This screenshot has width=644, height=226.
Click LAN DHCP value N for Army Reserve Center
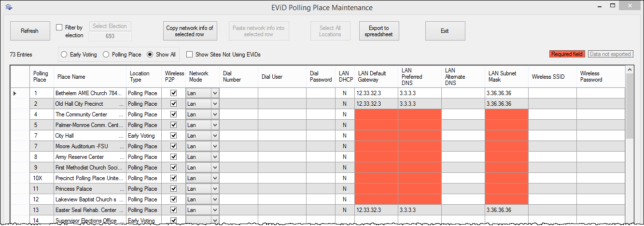click(344, 157)
